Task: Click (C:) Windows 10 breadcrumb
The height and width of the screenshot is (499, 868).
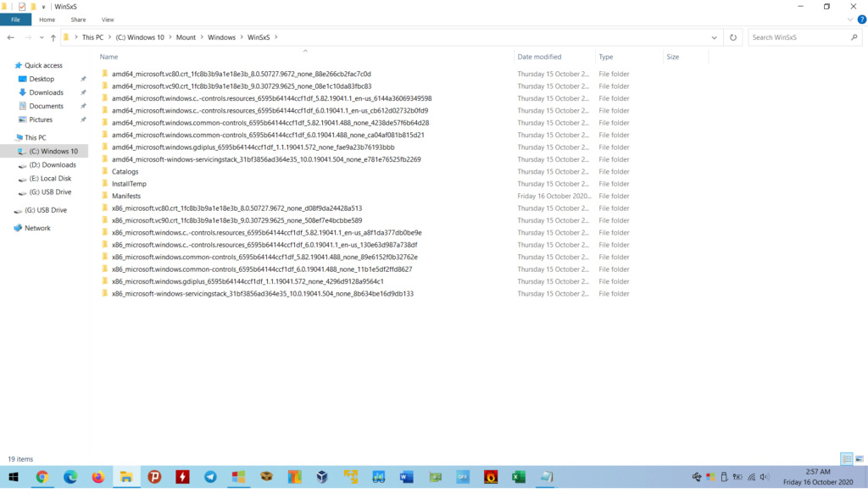Action: tap(140, 37)
